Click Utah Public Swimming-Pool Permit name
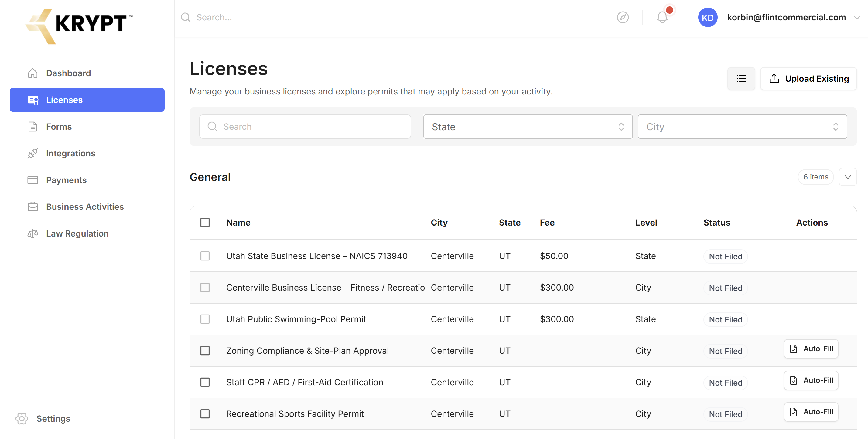Screen dimensions: 868x439 (x=296, y=319)
